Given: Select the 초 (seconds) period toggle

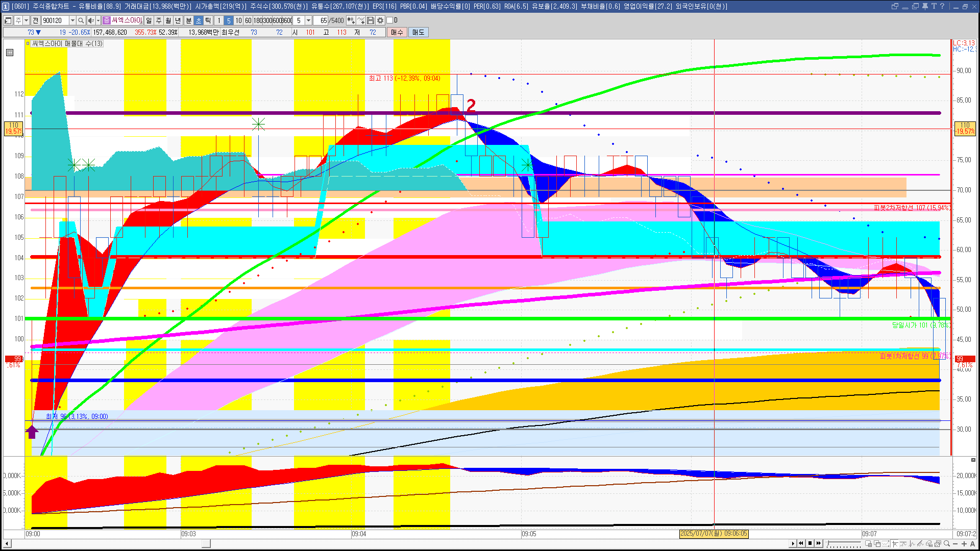Looking at the screenshot, I should click(199, 20).
